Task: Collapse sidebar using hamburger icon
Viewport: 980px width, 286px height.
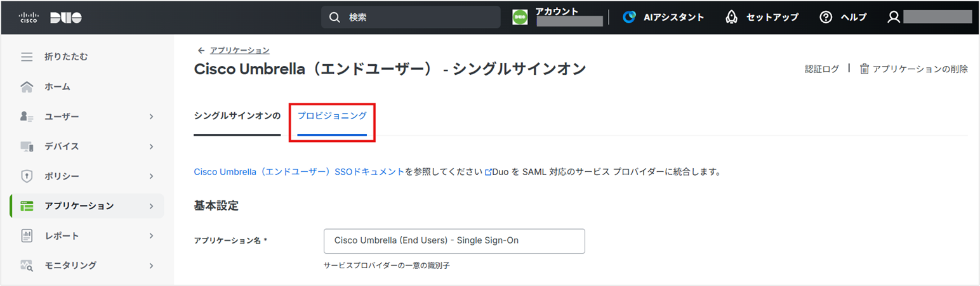Action: click(27, 57)
